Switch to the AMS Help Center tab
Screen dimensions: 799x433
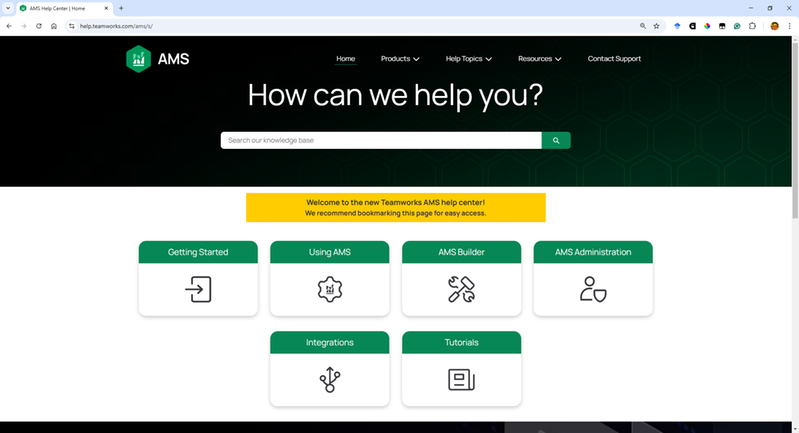point(61,8)
